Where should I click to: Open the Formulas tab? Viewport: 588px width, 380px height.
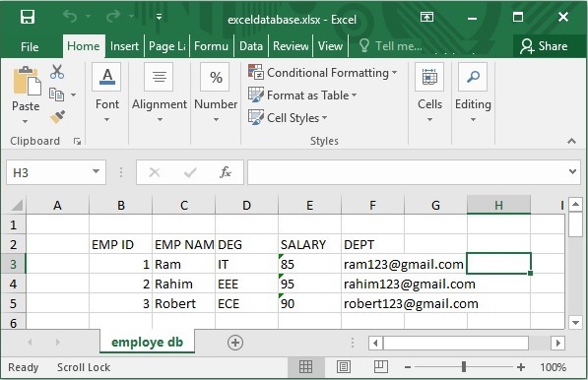point(211,46)
